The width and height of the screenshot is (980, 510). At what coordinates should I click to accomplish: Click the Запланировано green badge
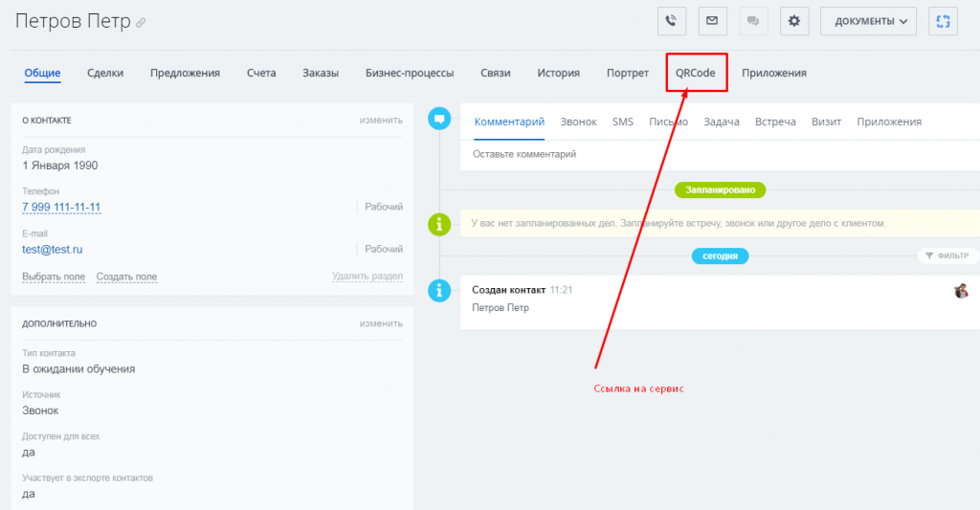[x=720, y=189]
